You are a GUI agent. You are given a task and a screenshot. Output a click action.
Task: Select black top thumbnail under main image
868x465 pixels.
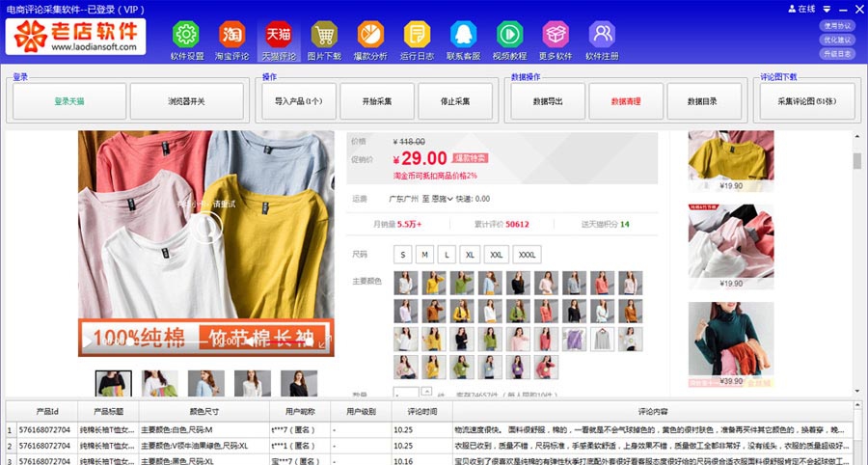299,383
